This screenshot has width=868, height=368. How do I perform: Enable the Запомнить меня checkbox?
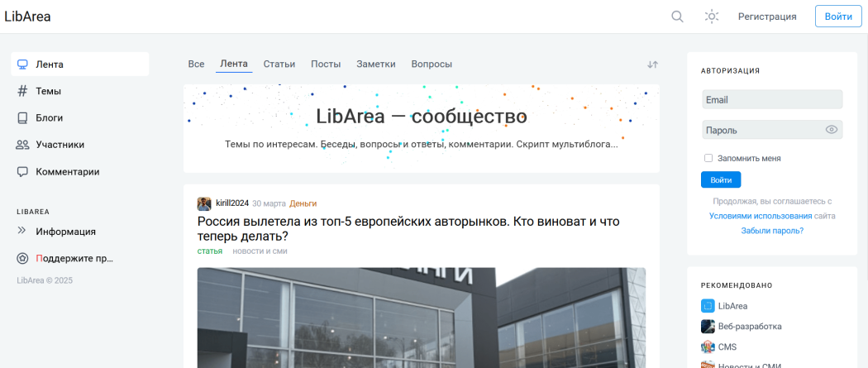click(708, 158)
